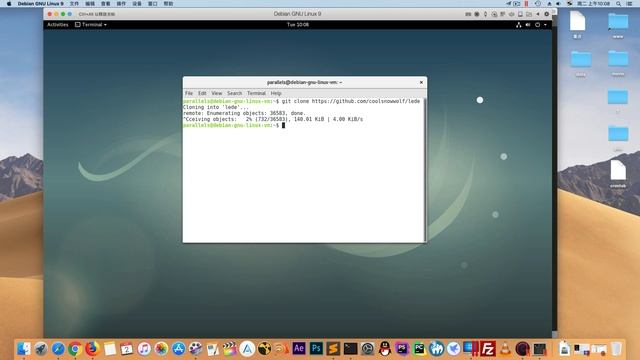Open the Parallels VM configuration gear

[547, 14]
